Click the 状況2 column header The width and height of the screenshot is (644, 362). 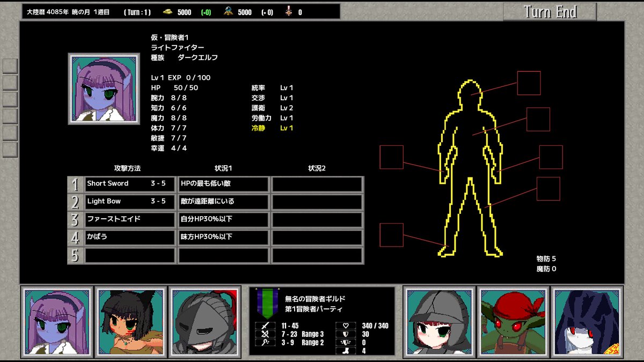pyautogui.click(x=317, y=168)
